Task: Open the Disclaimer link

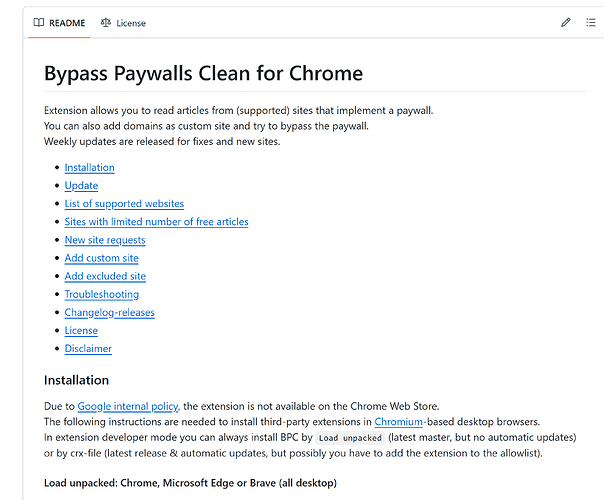Action: coord(88,349)
